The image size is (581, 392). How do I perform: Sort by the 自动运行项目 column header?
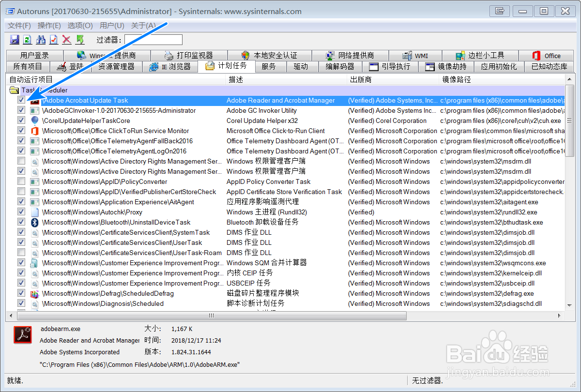pos(116,79)
